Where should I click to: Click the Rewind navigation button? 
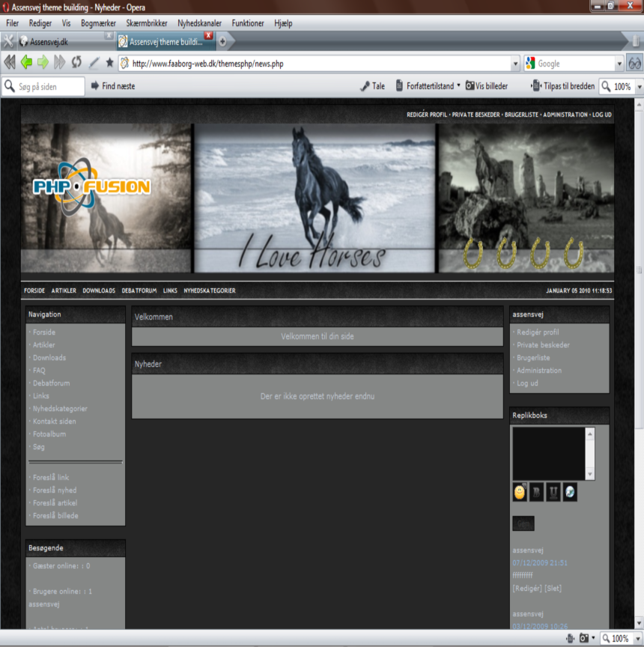coord(10,63)
